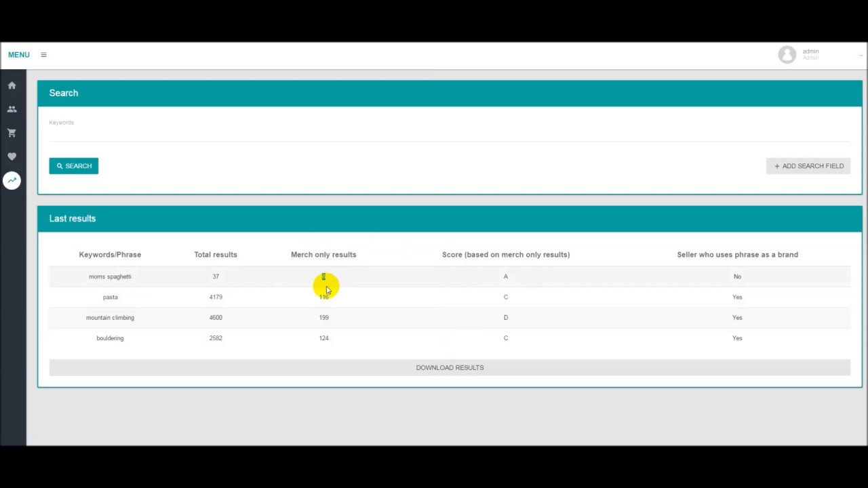This screenshot has width=868, height=488.
Task: Click No in moms spaghetti row
Action: coord(737,277)
